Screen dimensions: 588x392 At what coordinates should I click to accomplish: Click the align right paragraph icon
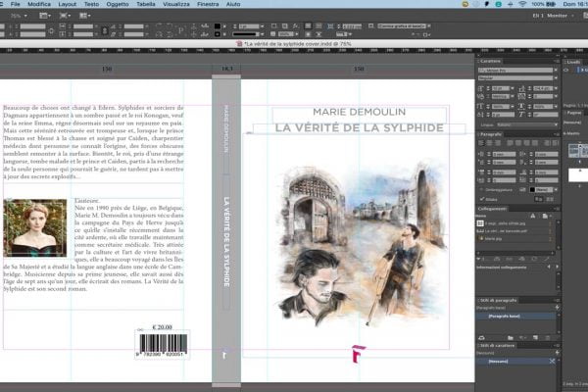click(498, 143)
